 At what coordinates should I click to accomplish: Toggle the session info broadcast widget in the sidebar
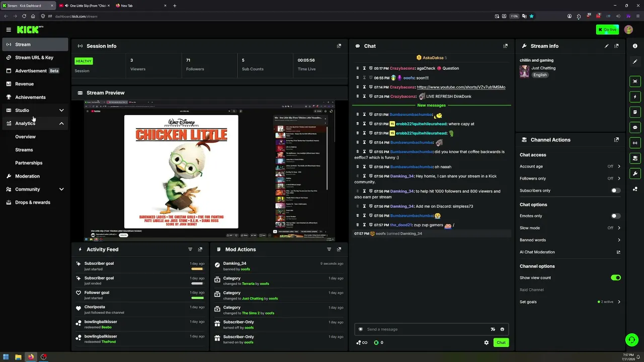(635, 143)
